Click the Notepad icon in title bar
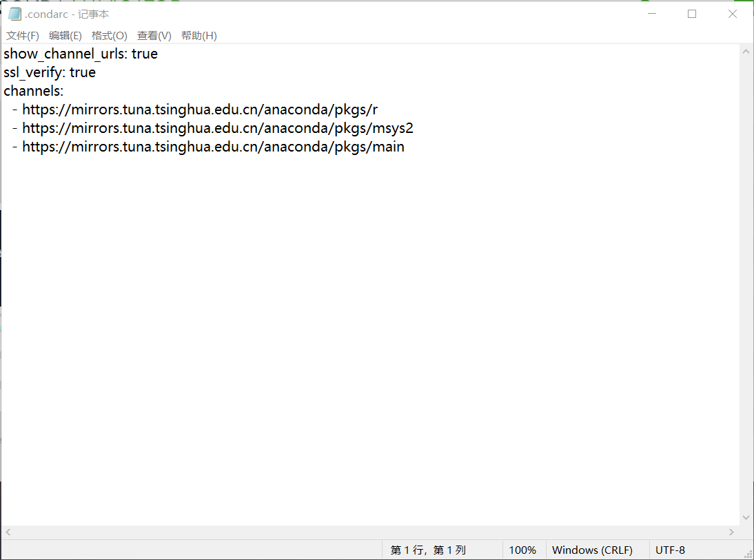This screenshot has width=754, height=560. coord(14,14)
